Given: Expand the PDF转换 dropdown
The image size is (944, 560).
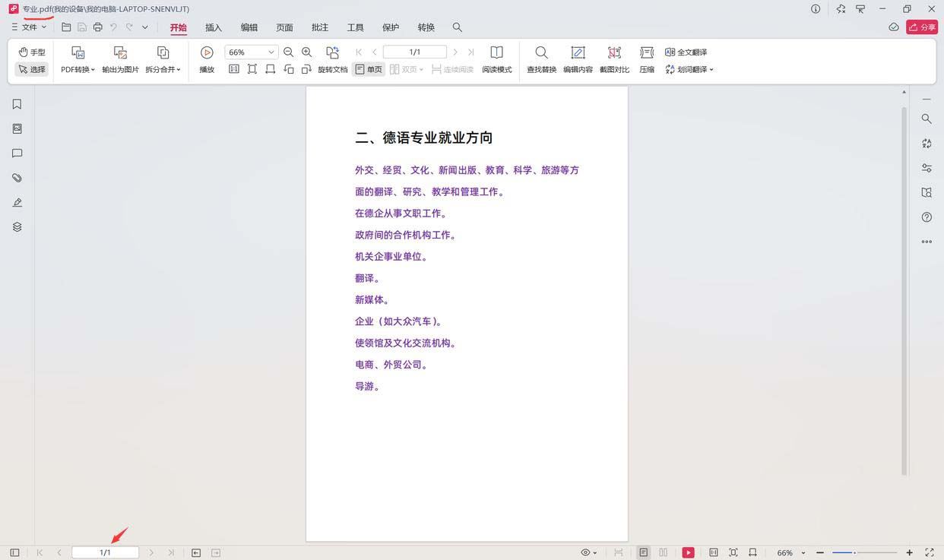Looking at the screenshot, I should click(x=78, y=69).
